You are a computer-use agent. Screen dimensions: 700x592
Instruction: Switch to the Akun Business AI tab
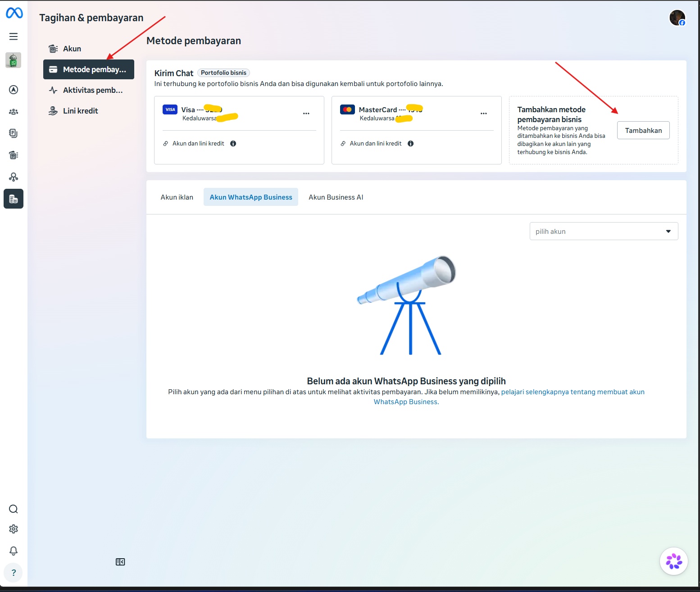[x=336, y=197]
